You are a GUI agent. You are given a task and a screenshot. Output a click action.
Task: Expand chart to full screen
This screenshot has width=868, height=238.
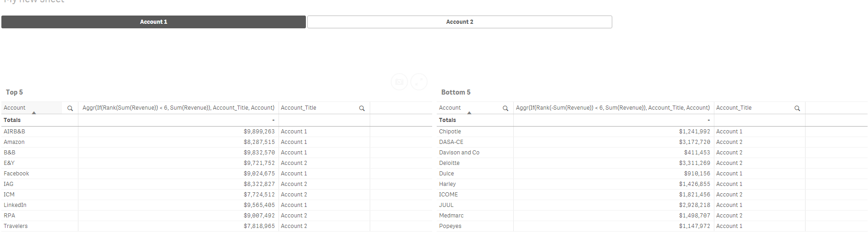coord(419,82)
